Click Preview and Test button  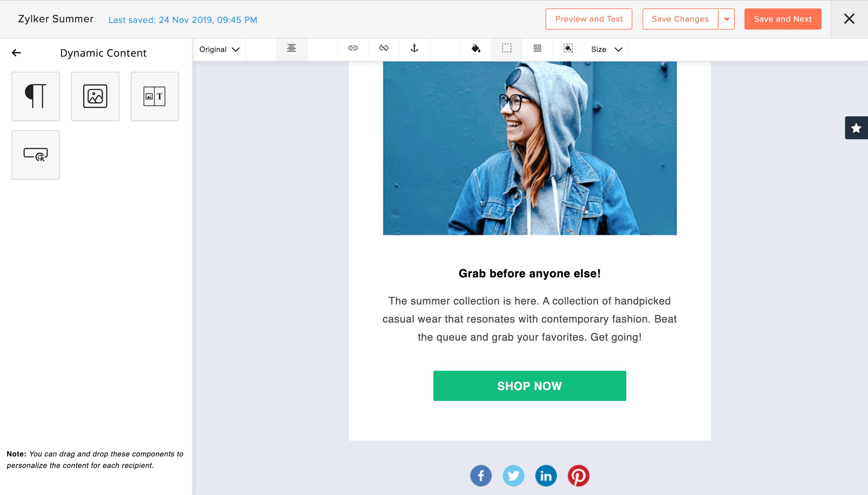pos(589,18)
